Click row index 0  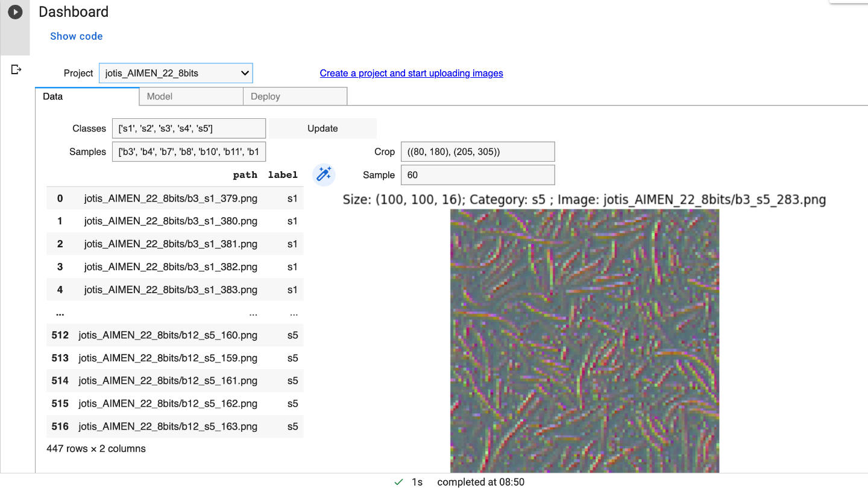(x=60, y=198)
